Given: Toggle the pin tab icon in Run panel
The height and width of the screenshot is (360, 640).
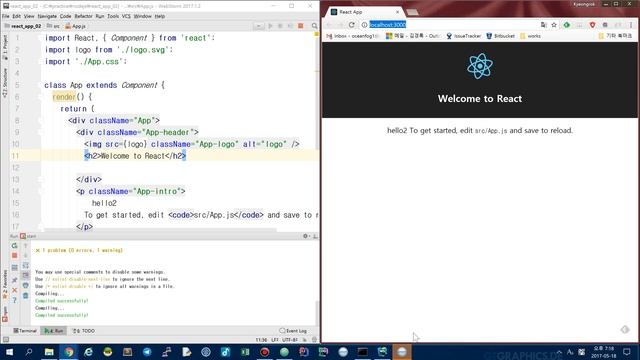Looking at the screenshot, I should pyautogui.click(x=14, y=280).
